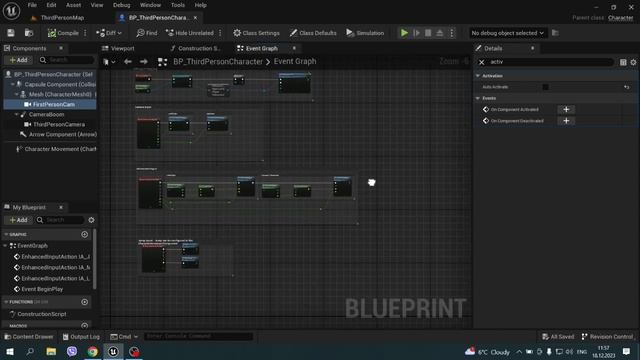
Task: Open the graph bookmarks dropdown
Action: tap(109, 62)
